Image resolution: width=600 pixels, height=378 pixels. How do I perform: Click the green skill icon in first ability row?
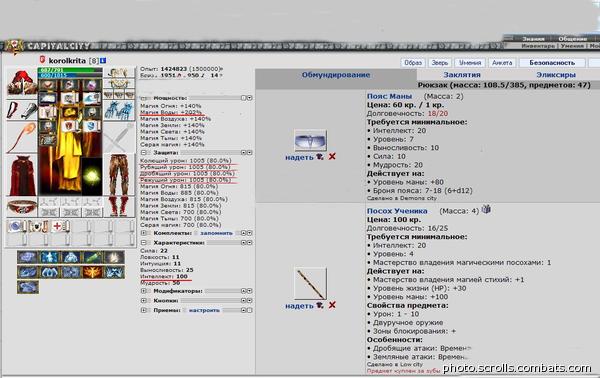coord(93,257)
